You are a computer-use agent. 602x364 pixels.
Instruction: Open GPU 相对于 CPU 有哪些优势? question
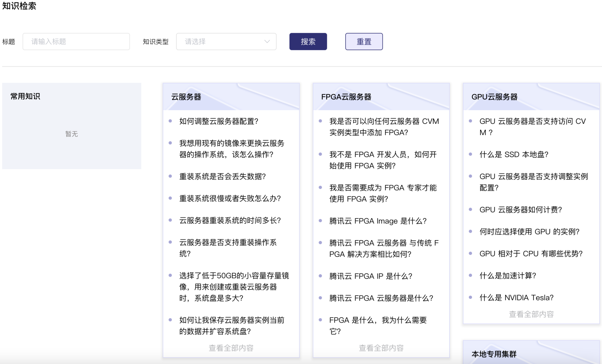[531, 254]
